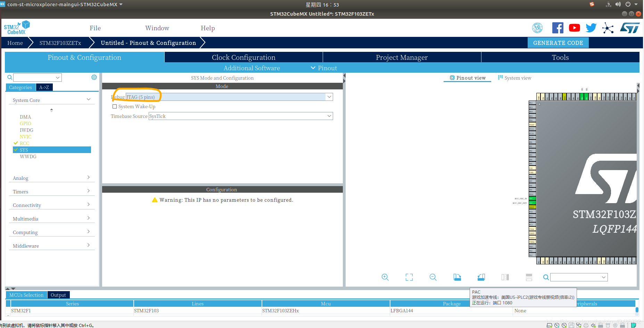644x328 pixels.
Task: Sort by the Series column header
Action: [72, 304]
